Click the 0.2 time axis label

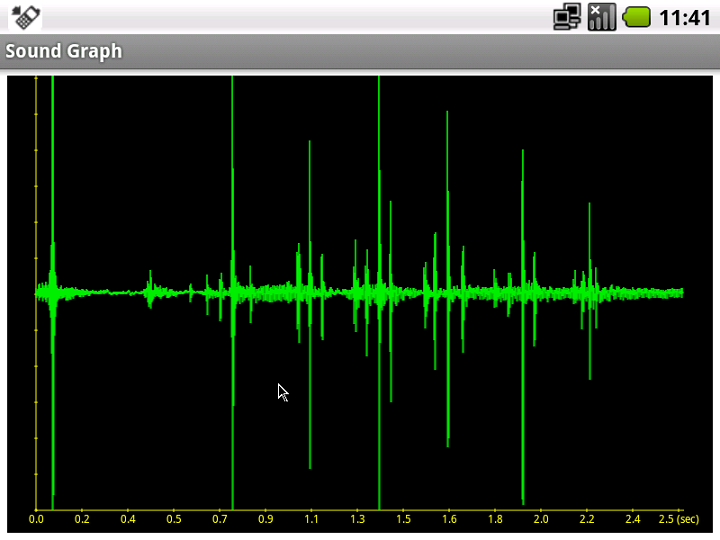82,519
